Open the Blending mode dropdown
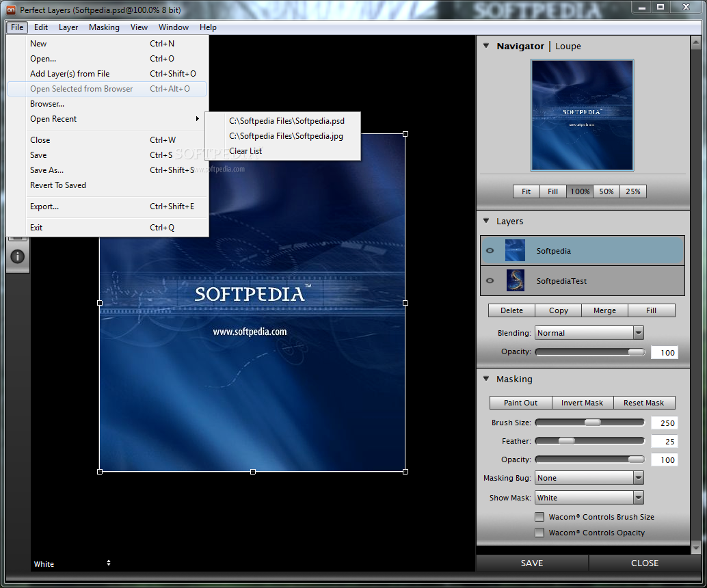This screenshot has width=707, height=588. point(589,333)
